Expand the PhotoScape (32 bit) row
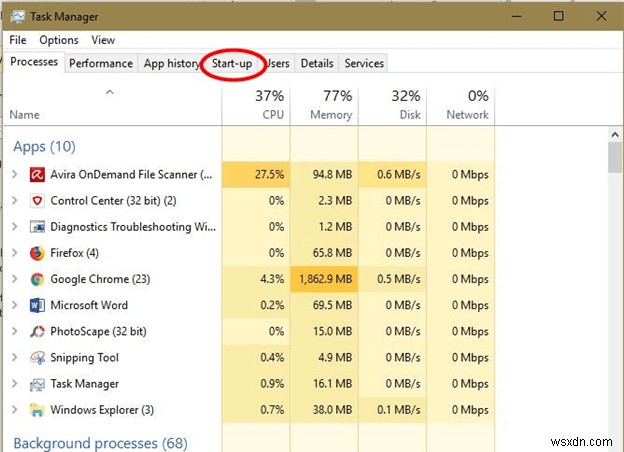This screenshot has height=452, width=624. click(15, 331)
